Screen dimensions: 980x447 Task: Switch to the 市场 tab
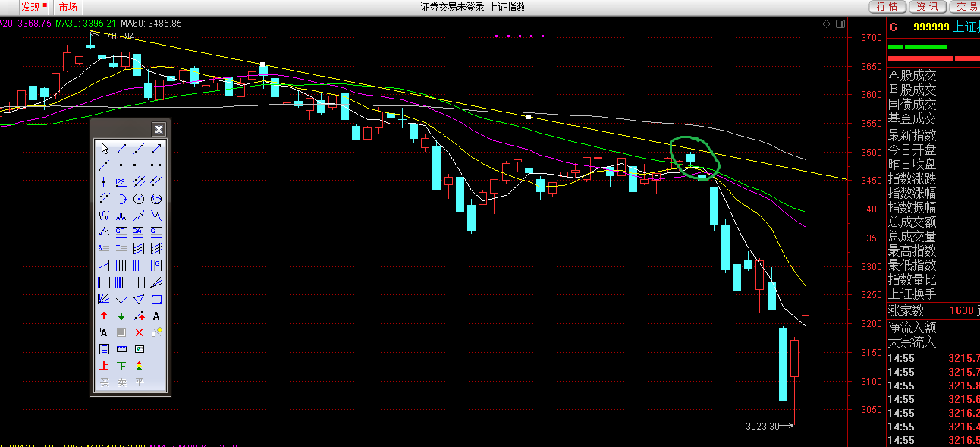tap(68, 7)
